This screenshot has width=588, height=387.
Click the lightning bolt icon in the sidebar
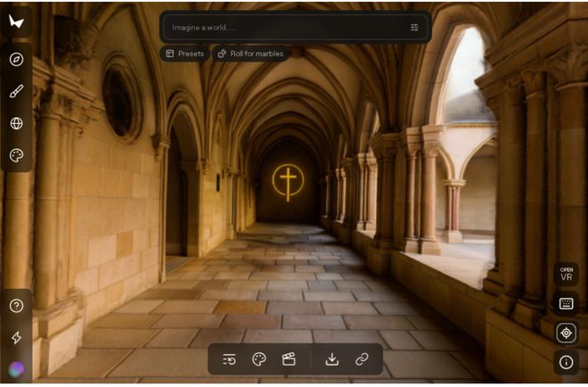16,338
